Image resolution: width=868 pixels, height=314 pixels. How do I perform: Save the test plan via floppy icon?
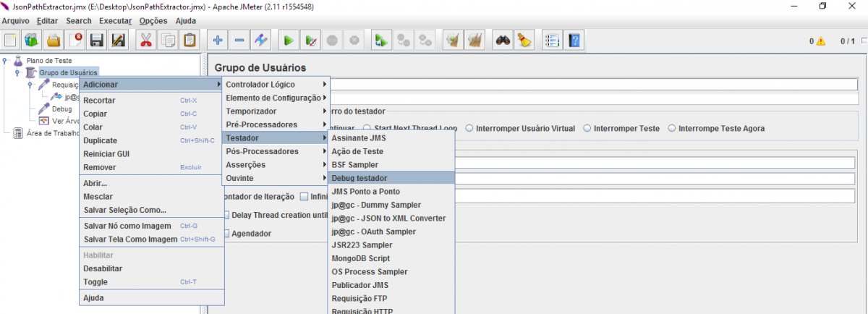97,41
